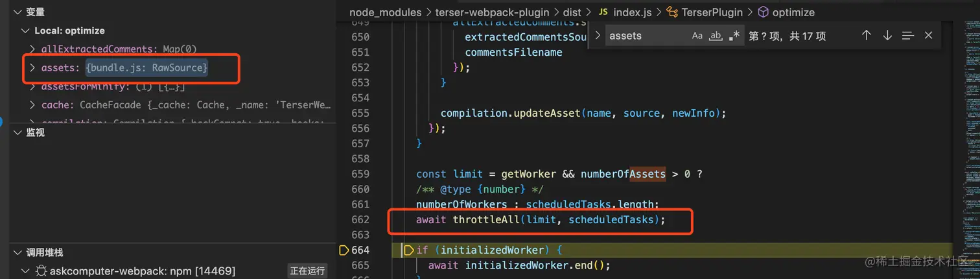
Task: Collapse the Local: optimize scope
Action: click(x=25, y=30)
